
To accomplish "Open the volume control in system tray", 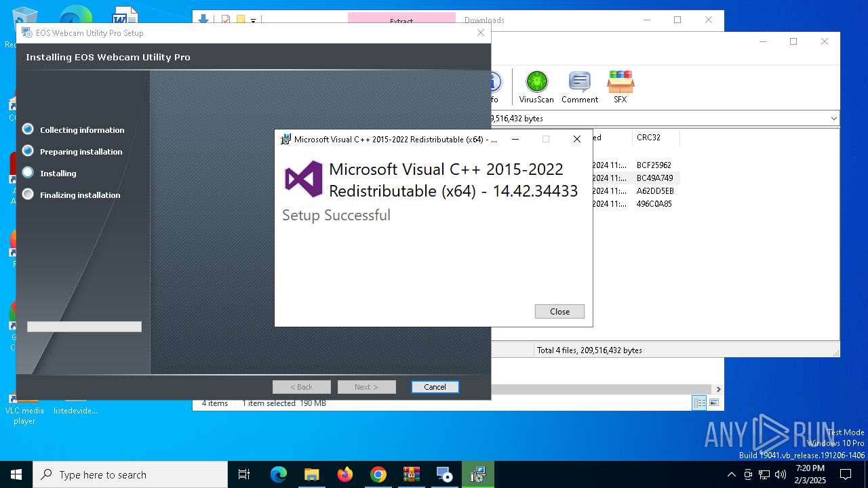I will click(x=781, y=474).
